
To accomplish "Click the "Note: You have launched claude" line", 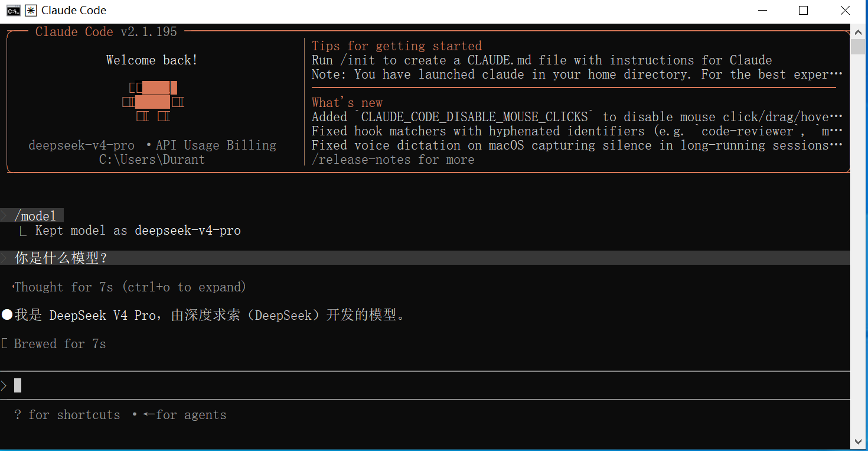I will pos(577,74).
